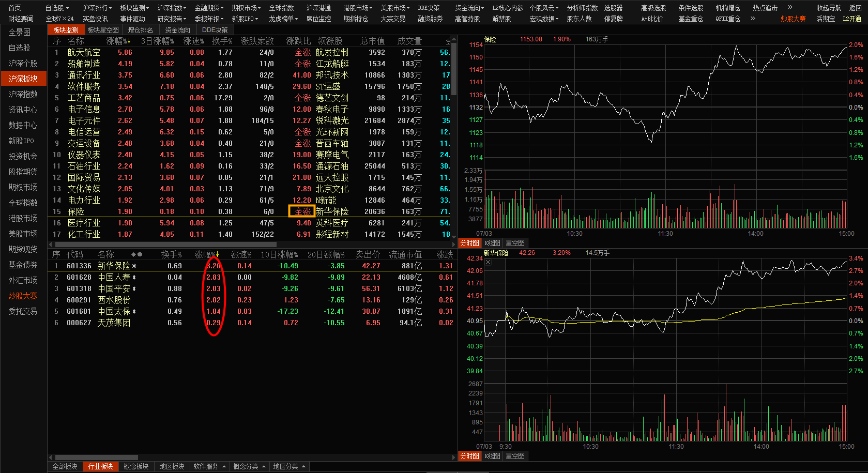Open 资讯中心 in left sidebar
Viewport: 868px width, 473px height.
tap(23, 110)
